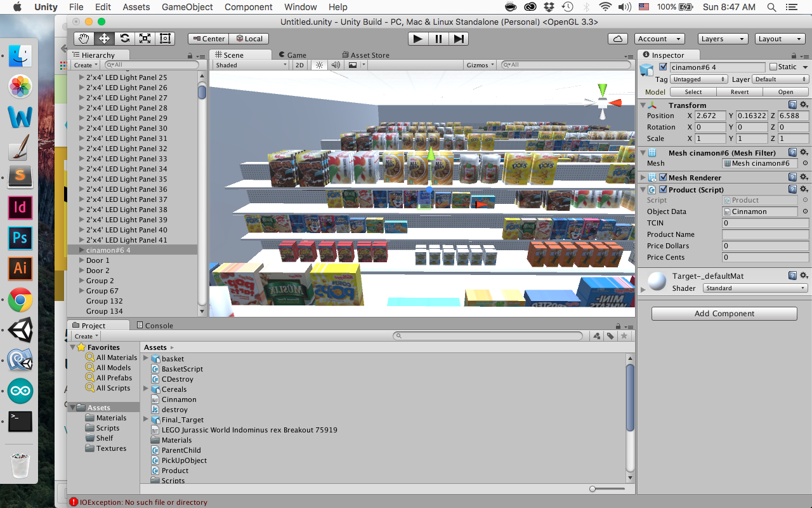
Task: Click the Add Component button
Action: [x=724, y=313]
